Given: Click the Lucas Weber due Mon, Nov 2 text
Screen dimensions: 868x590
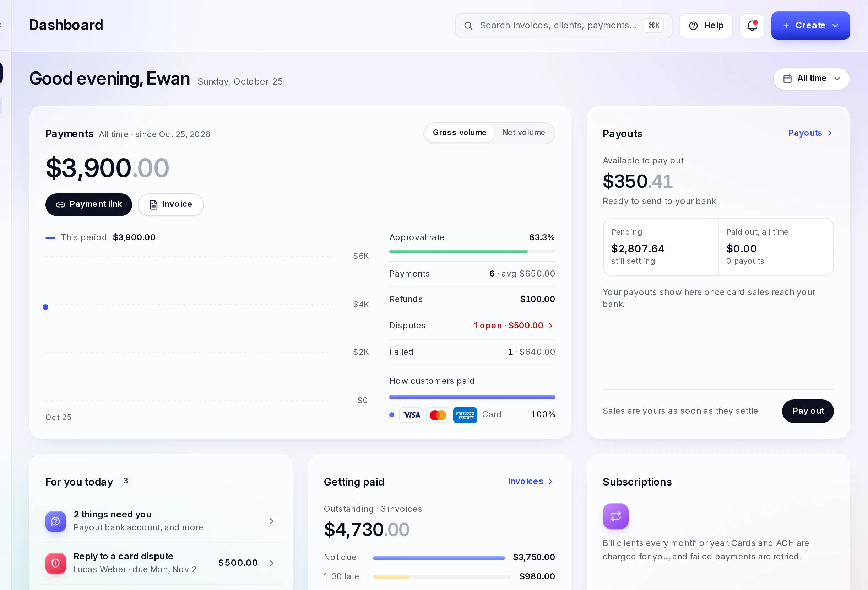Looking at the screenshot, I should click(135, 569).
